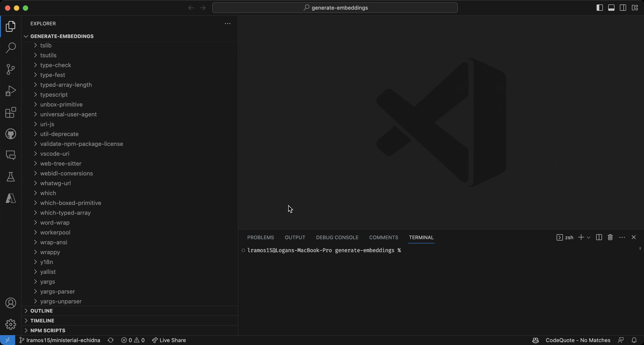This screenshot has height=345, width=644.
Task: Switch to the PROBLEMS tab
Action: pyautogui.click(x=260, y=237)
